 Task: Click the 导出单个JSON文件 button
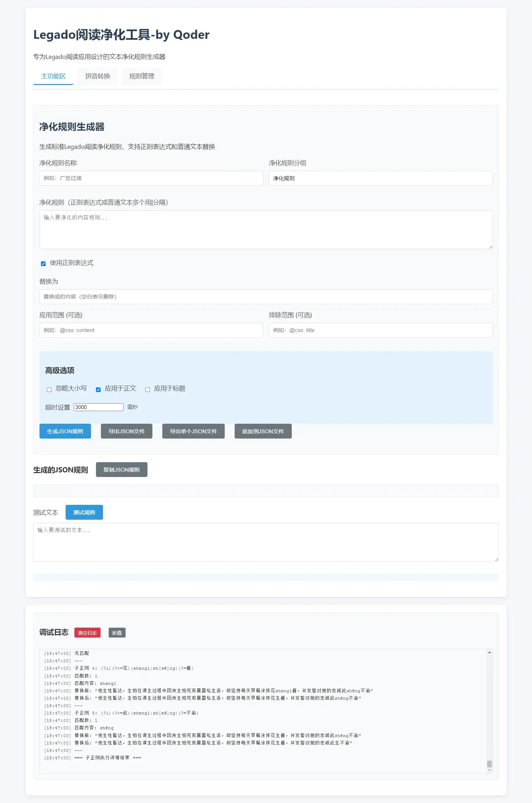pos(193,431)
